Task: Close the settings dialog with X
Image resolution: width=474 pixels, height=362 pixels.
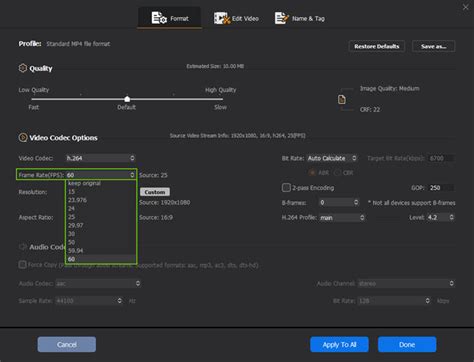Action: click(x=465, y=7)
